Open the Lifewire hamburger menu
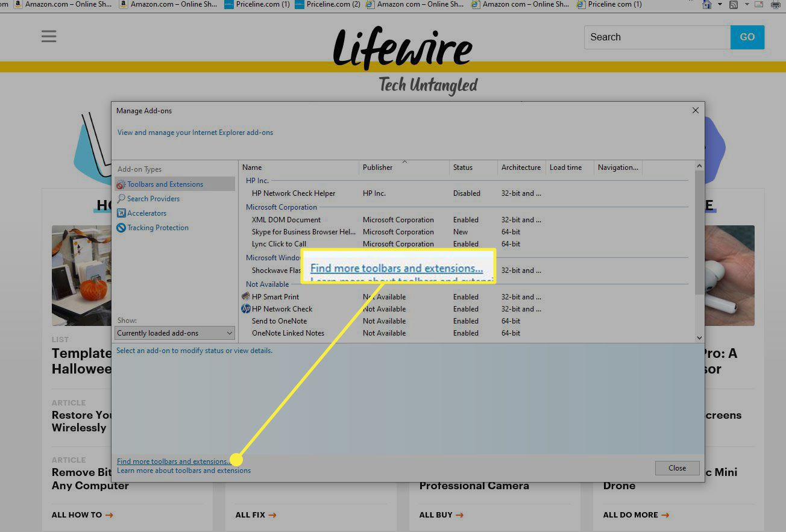 click(x=49, y=36)
